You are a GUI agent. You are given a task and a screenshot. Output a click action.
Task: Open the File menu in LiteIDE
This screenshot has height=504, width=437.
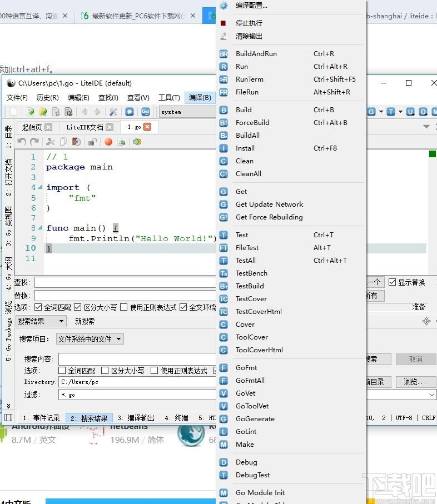point(17,97)
